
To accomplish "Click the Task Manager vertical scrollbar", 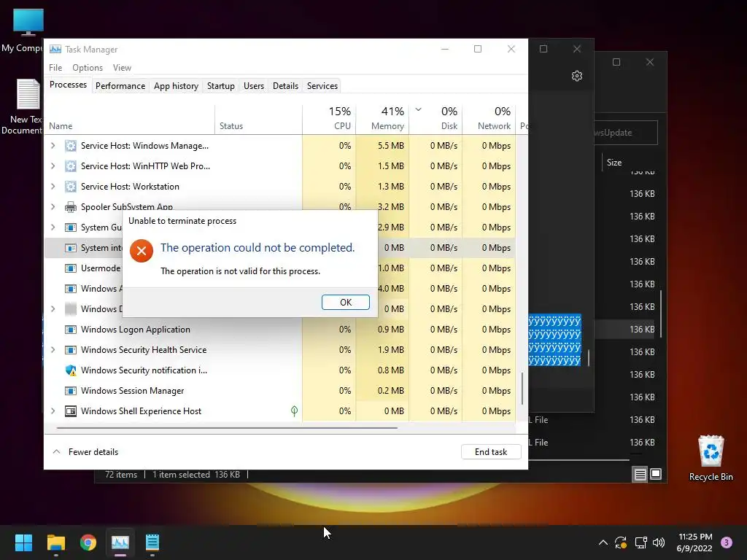I will tap(522, 388).
